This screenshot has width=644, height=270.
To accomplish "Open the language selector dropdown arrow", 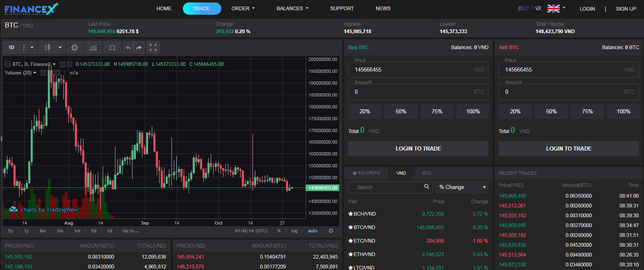I will pyautogui.click(x=564, y=8).
